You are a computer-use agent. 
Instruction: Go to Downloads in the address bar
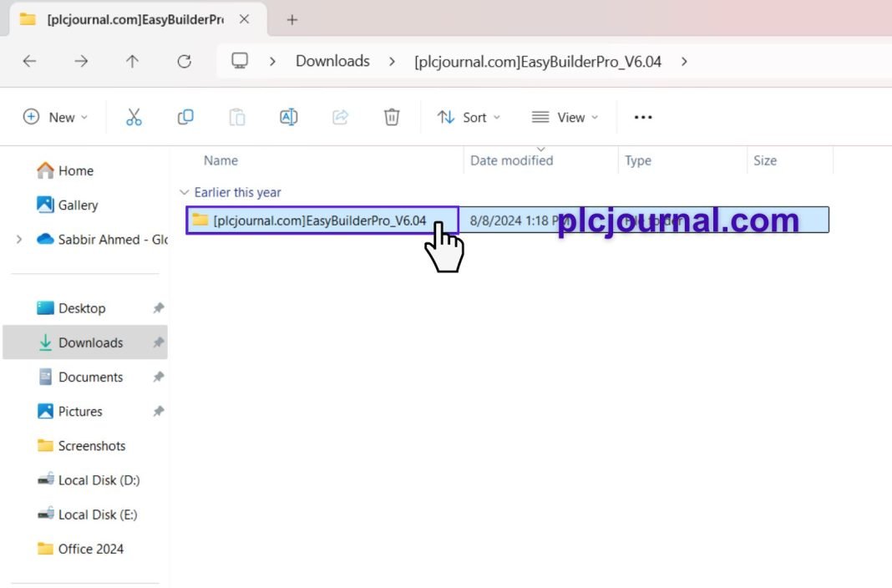click(x=332, y=61)
